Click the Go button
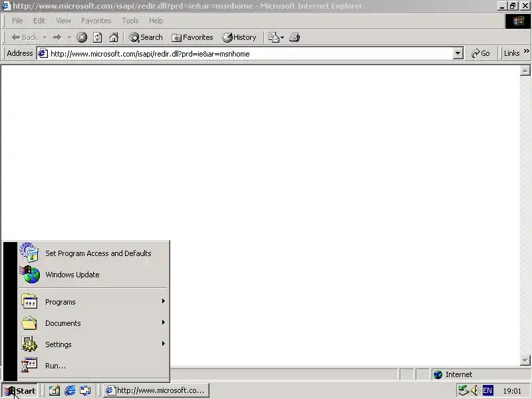This screenshot has height=399, width=532. pyautogui.click(x=480, y=54)
